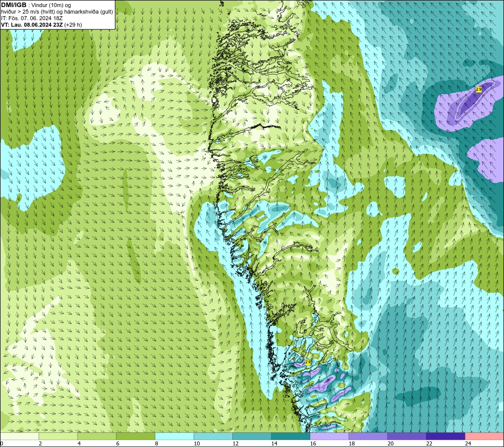Click the scale number '18'
The height and width of the screenshot is (447, 504).
(352, 443)
